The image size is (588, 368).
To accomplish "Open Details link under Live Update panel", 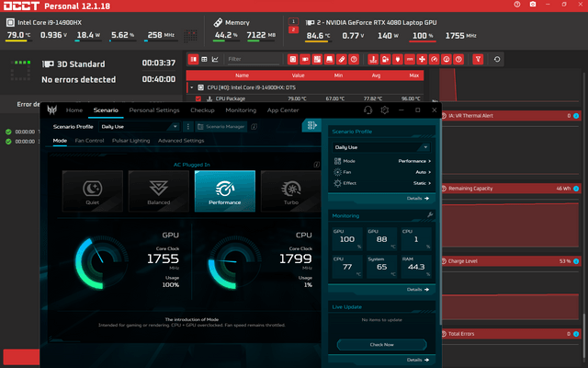I will click(x=417, y=360).
